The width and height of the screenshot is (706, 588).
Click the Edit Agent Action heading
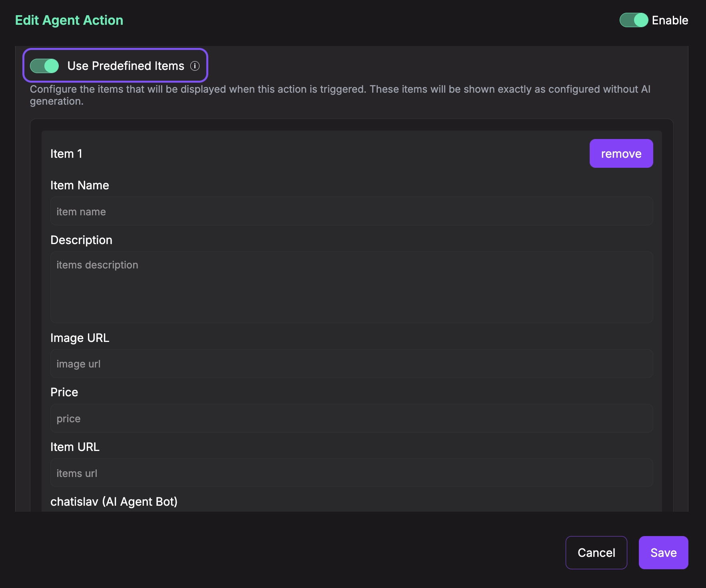click(x=69, y=20)
